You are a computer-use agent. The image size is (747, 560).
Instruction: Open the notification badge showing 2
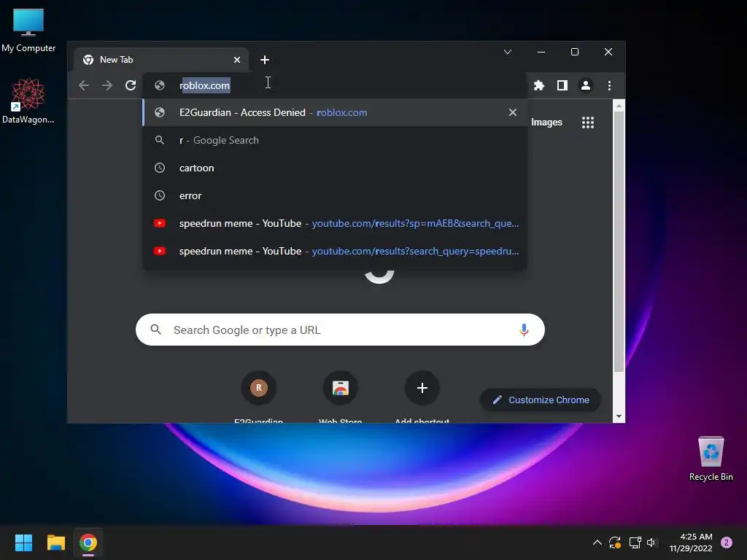tap(727, 542)
